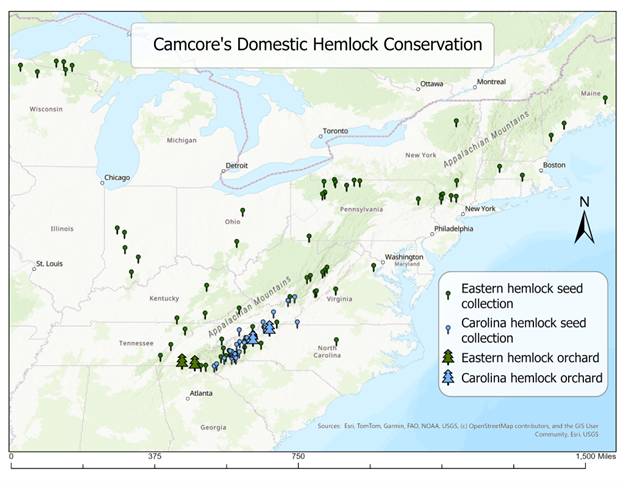Click the "Wisconsin" state label
The image size is (624, 483).
point(46,109)
